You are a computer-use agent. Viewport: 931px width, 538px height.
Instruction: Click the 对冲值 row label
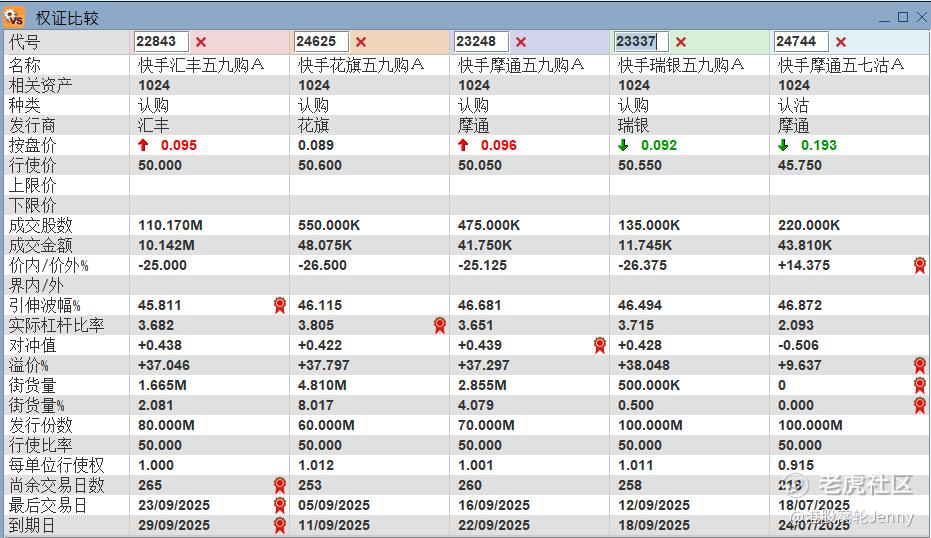coord(32,345)
